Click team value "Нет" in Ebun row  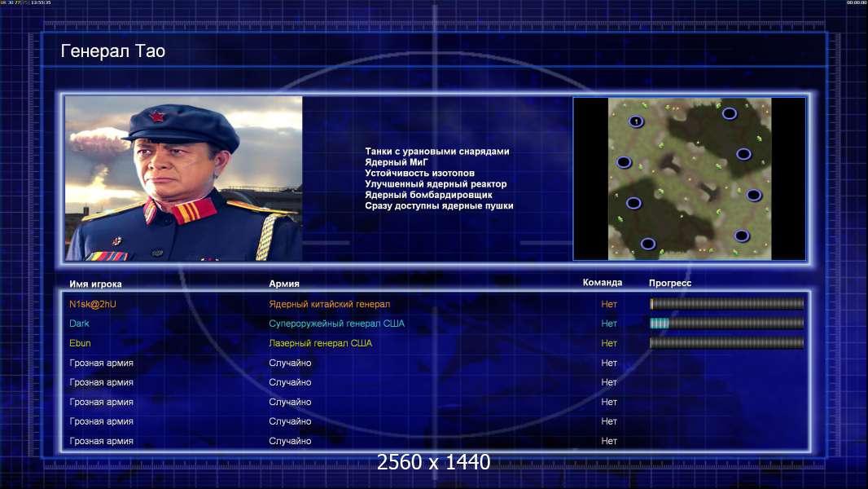tap(609, 343)
